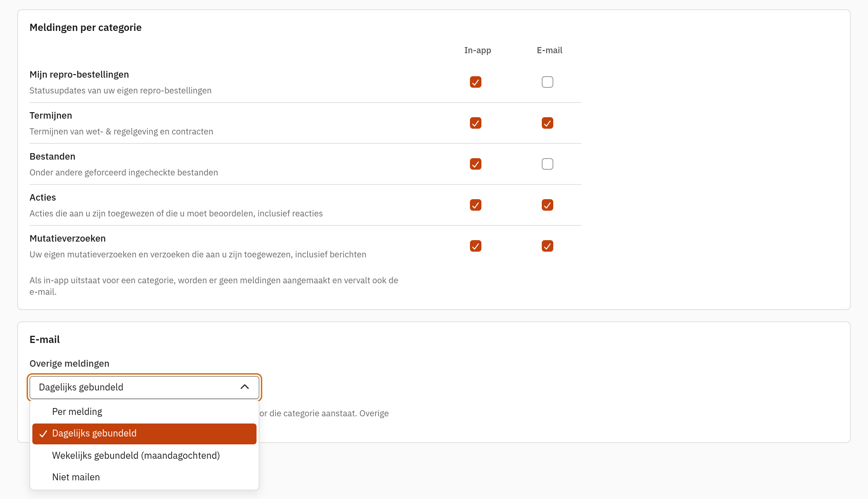Pick the 'Niet mailen' option
868x499 pixels.
144,477
